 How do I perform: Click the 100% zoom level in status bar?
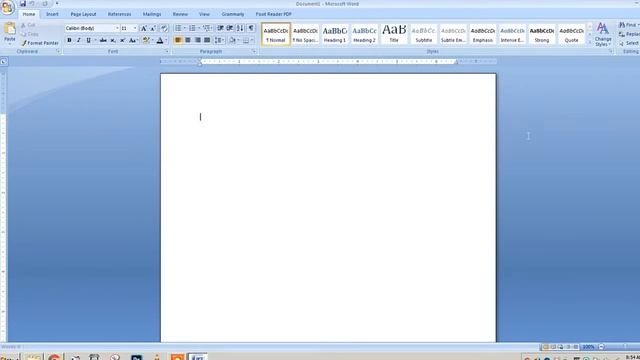(588, 347)
